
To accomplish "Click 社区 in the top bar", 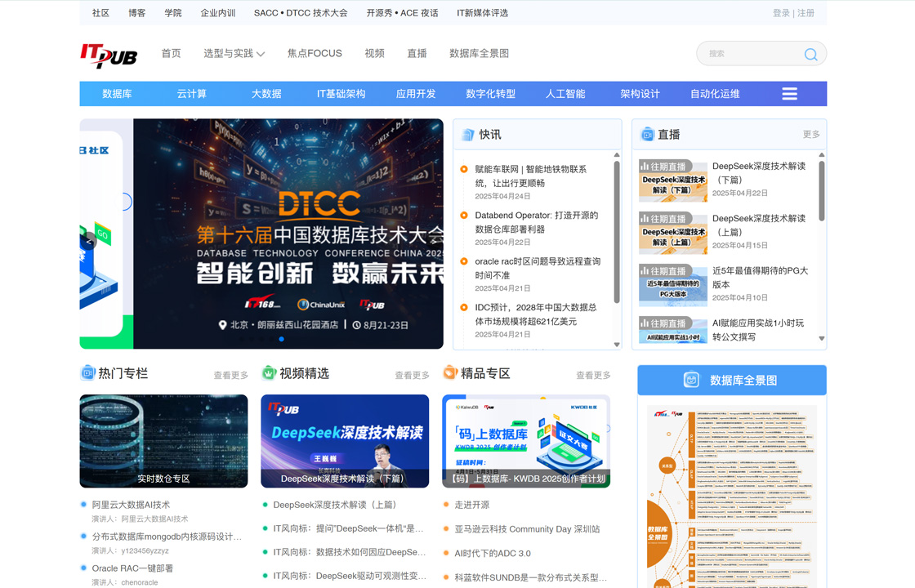I will click(x=100, y=13).
